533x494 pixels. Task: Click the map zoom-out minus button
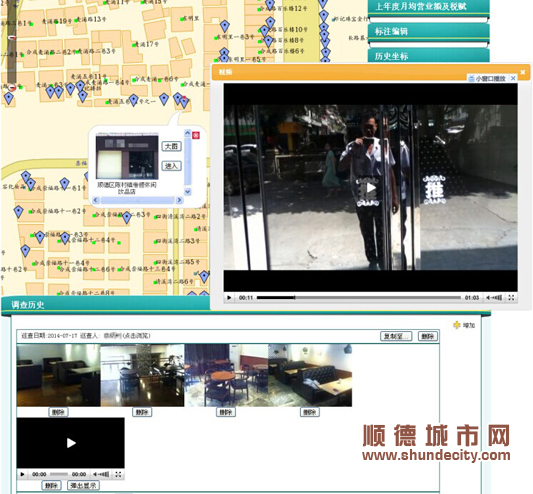coord(12,87)
